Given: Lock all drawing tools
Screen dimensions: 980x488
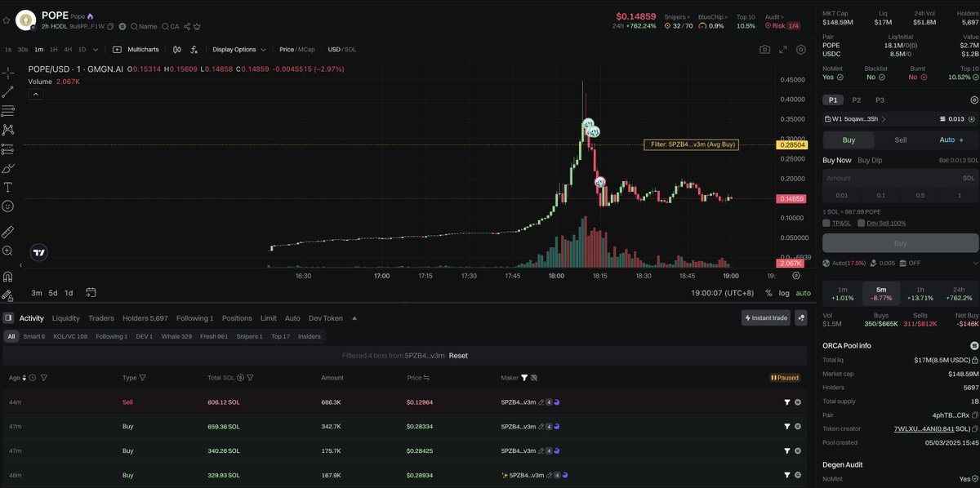Looking at the screenshot, I should (x=8, y=295).
